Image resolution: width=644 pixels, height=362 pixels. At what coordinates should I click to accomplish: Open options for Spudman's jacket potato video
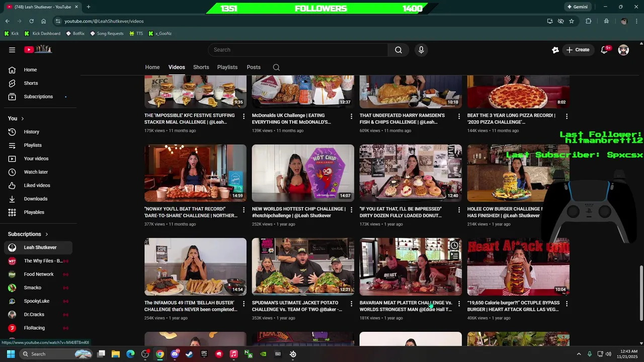(x=351, y=304)
